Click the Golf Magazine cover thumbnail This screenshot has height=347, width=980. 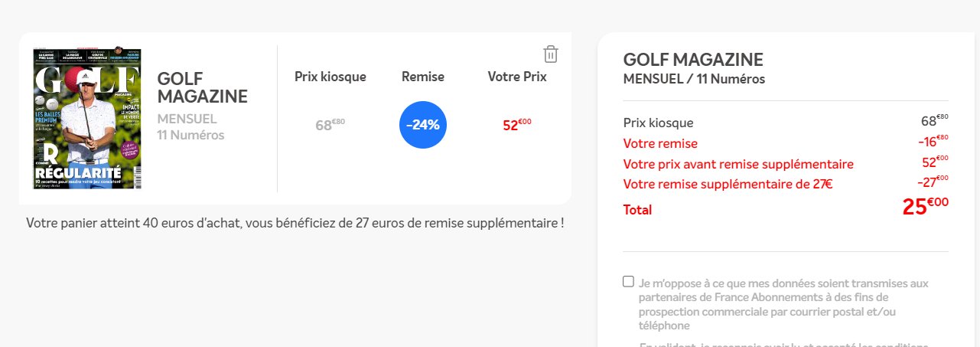click(x=87, y=118)
